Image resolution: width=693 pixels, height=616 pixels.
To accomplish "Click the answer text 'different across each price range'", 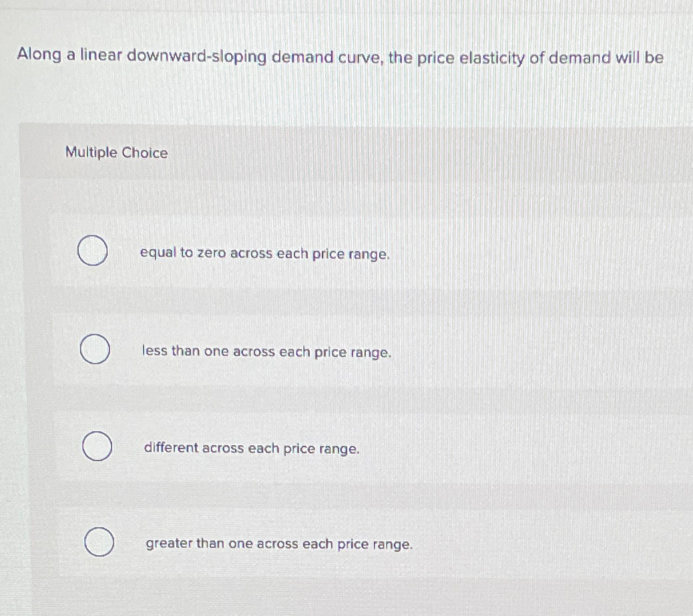I will (x=252, y=448).
